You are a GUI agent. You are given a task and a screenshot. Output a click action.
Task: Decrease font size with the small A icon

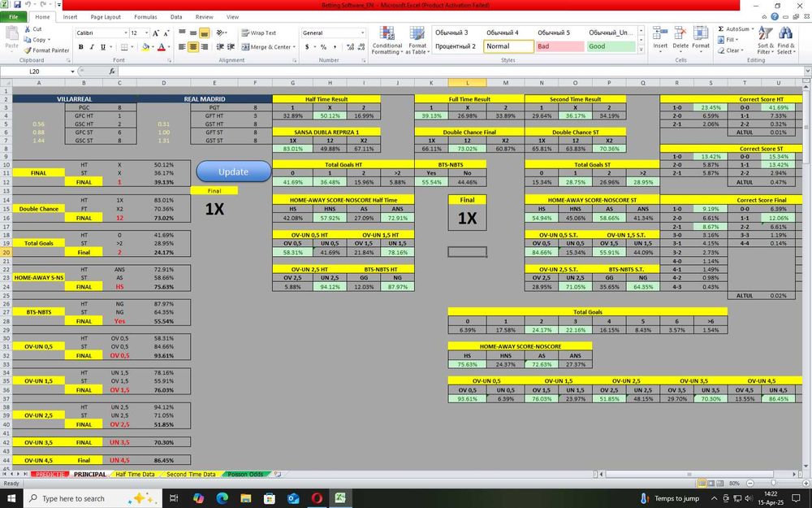166,33
